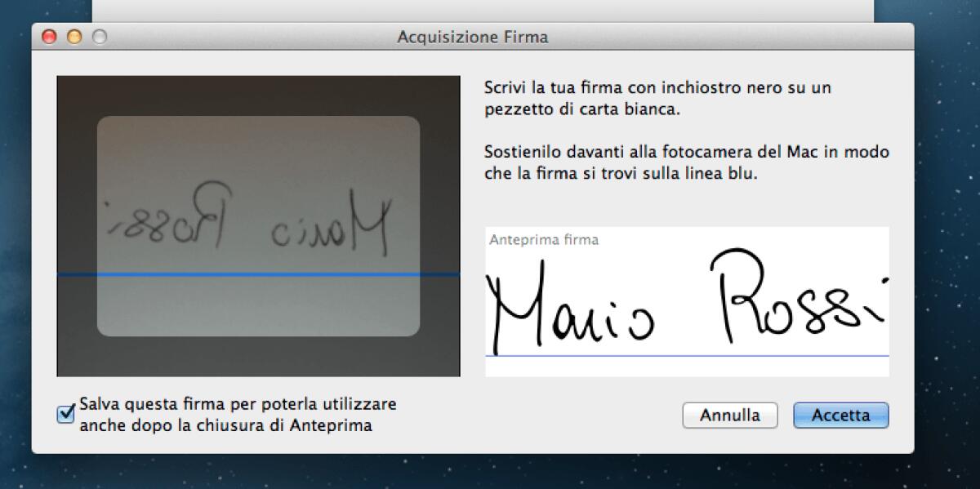Click the dark camera feed background
This screenshot has width=980, height=489.
(x=82, y=359)
